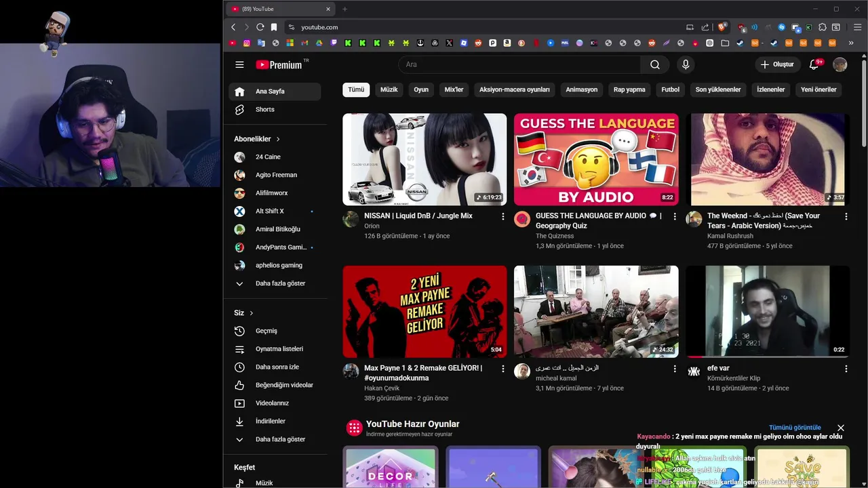Open 24 Caine subscription channel

275,157
